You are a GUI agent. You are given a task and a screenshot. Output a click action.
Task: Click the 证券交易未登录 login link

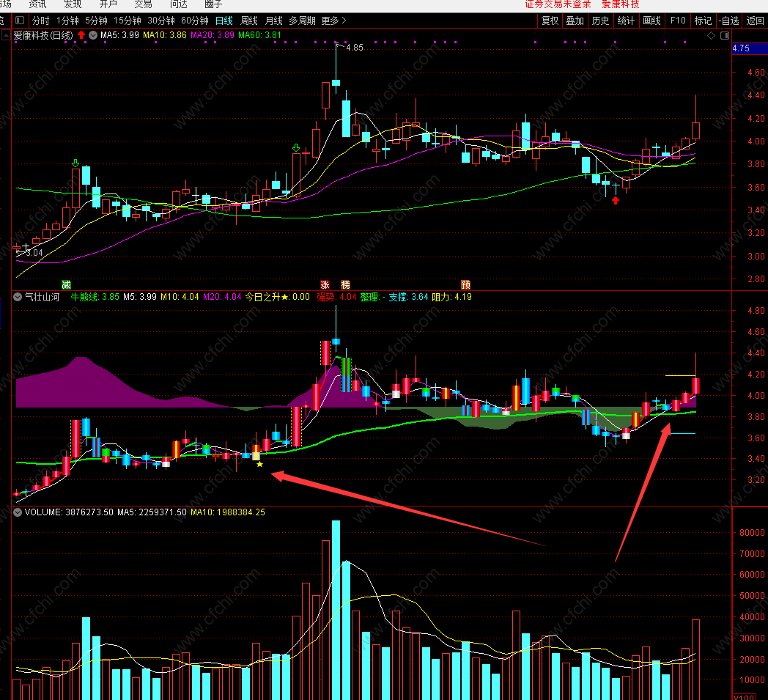pos(558,4)
